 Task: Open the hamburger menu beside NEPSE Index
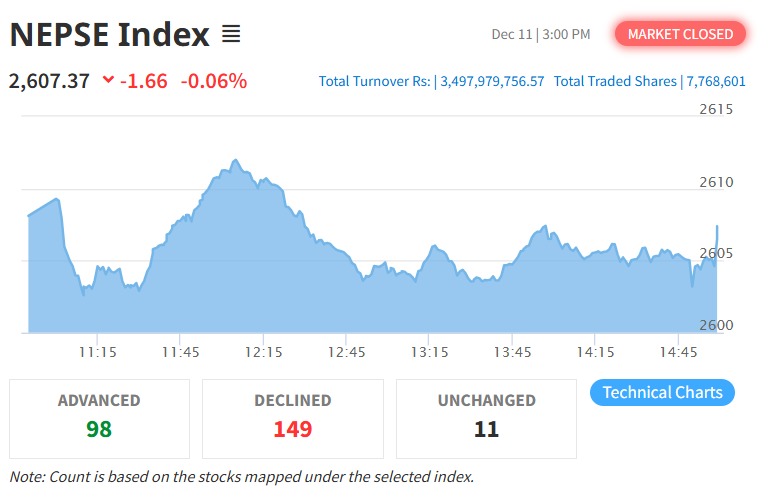[231, 35]
